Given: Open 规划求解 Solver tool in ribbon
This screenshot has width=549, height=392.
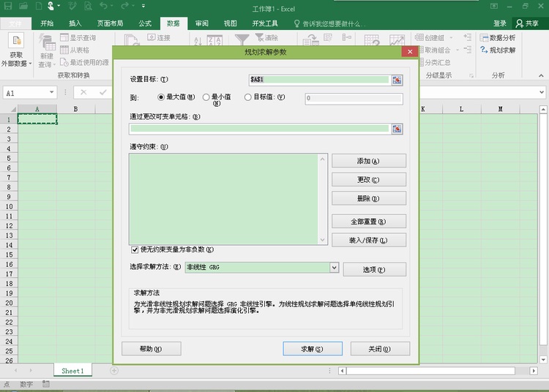Looking at the screenshot, I should pos(498,50).
